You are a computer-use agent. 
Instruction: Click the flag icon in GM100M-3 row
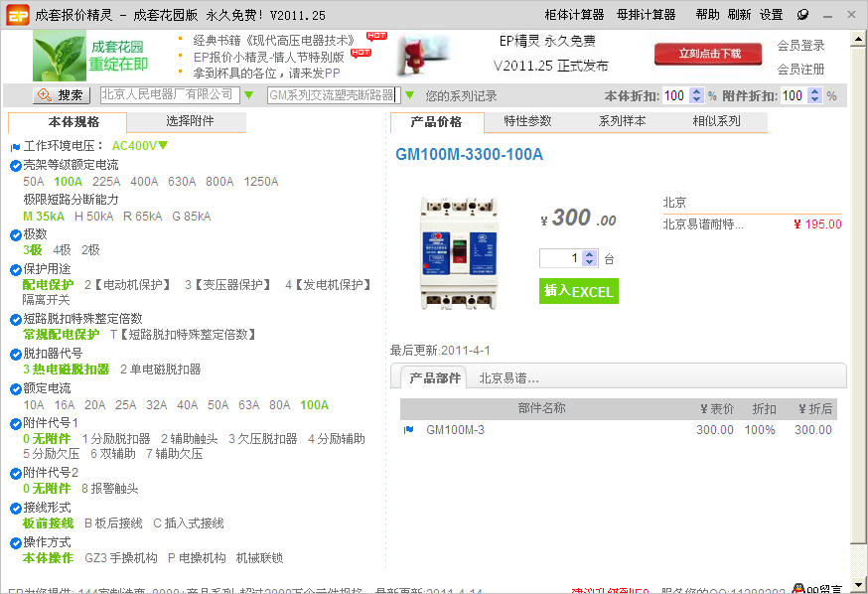tap(408, 429)
